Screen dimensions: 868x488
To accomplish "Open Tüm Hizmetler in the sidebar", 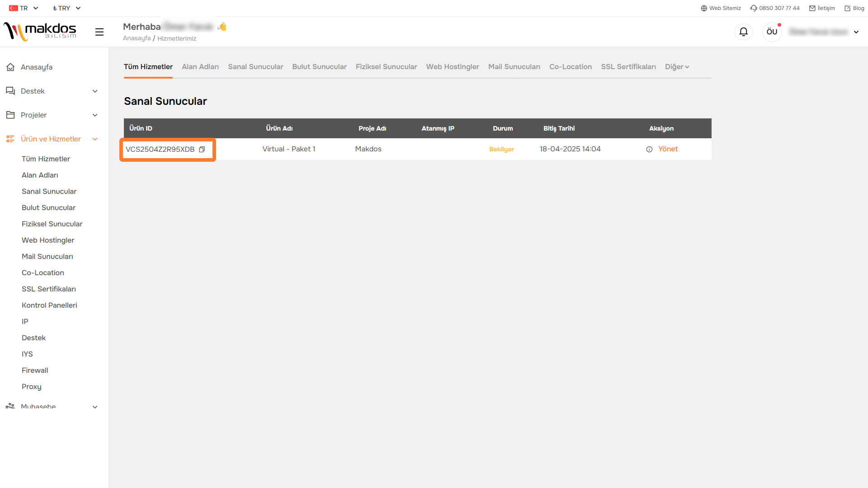I will tap(46, 159).
